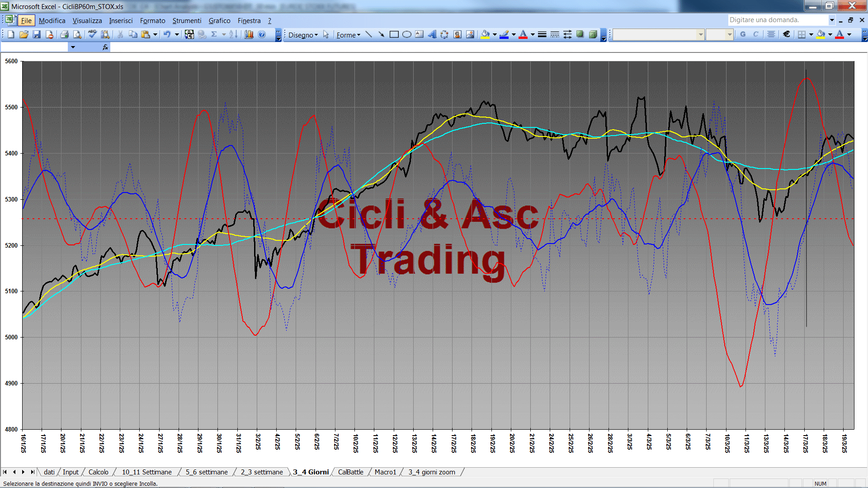Click drawing toolbar blue Line Color swatch
The width and height of the screenshot is (868, 488).
point(505,34)
